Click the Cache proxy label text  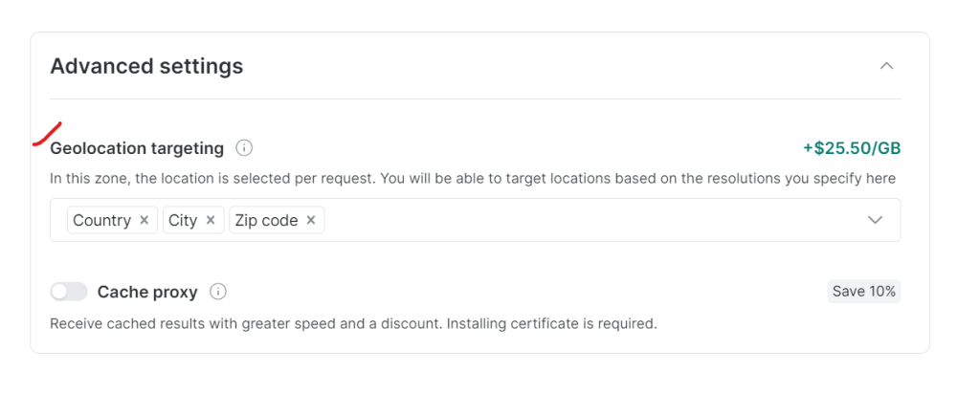point(147,292)
